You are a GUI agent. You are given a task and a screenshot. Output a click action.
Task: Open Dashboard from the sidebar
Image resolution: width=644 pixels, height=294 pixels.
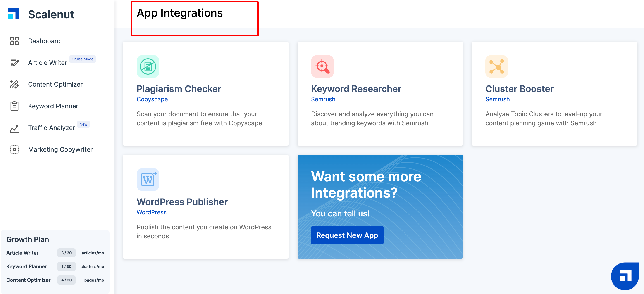(x=44, y=41)
